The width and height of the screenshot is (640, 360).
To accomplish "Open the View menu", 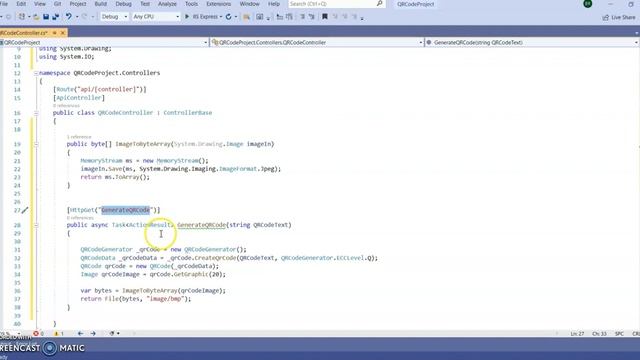I will [x=40, y=4].
